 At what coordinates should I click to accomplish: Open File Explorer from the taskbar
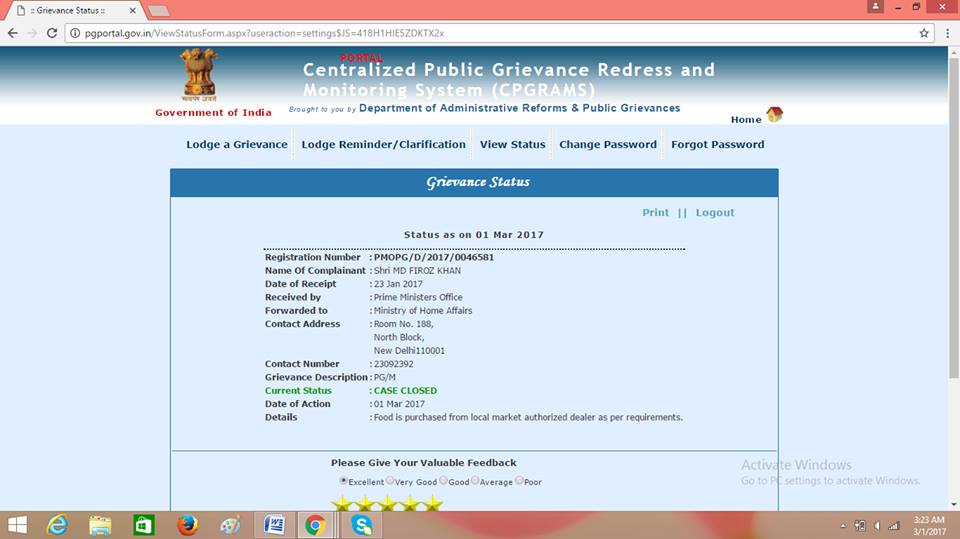tap(100, 524)
